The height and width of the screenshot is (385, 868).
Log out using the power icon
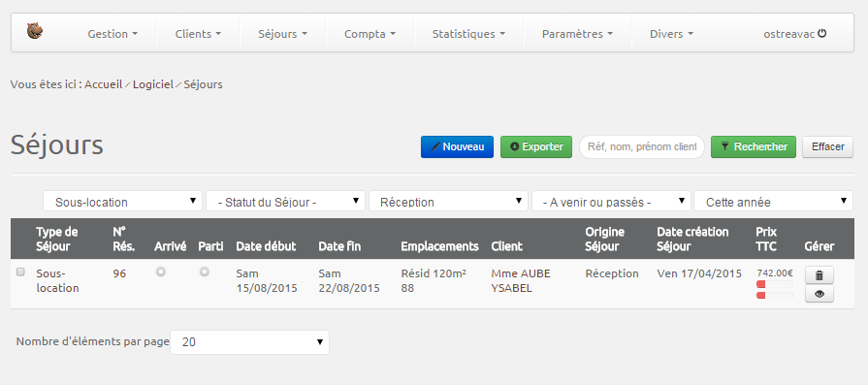822,33
